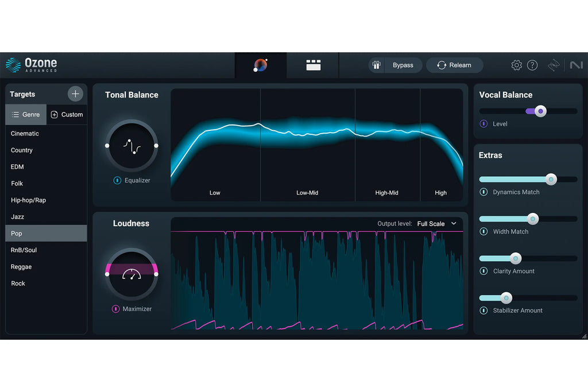Open the settings gear icon
Viewport: 588px width, 392px height.
(x=516, y=65)
